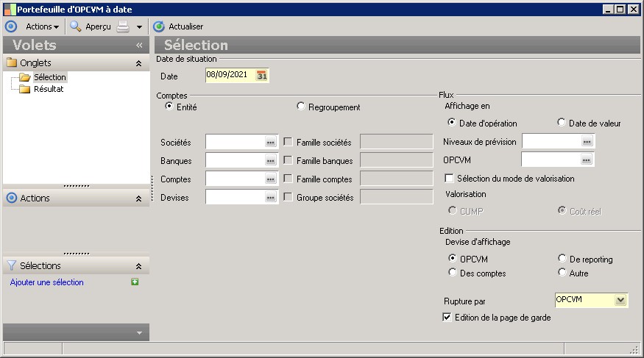Open the bottom pane configuration dropdown arrow
The image size is (644, 358).
[139, 333]
